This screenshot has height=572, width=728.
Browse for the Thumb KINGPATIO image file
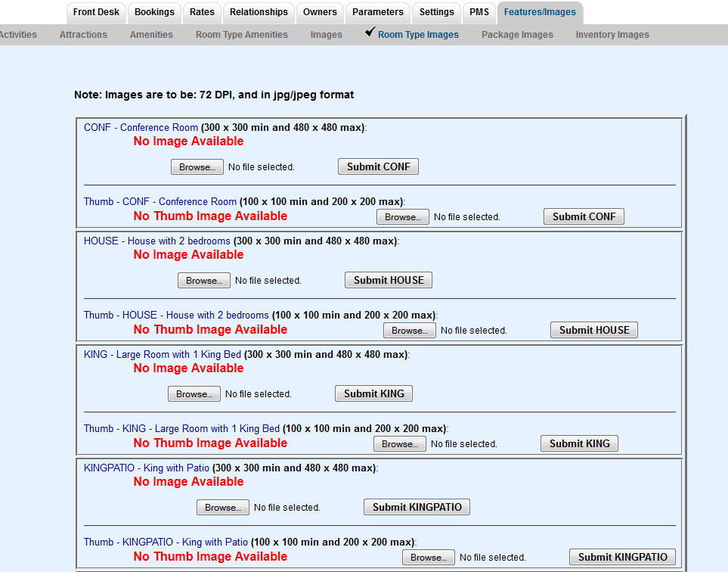(x=429, y=557)
